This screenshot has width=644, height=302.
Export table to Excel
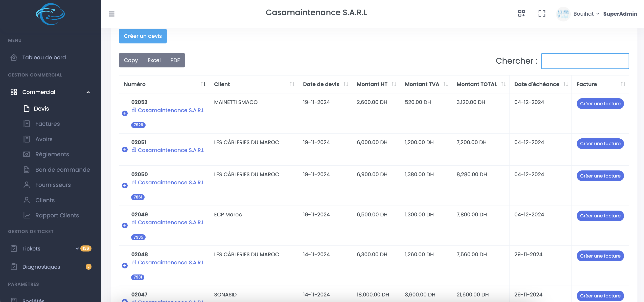point(154,60)
